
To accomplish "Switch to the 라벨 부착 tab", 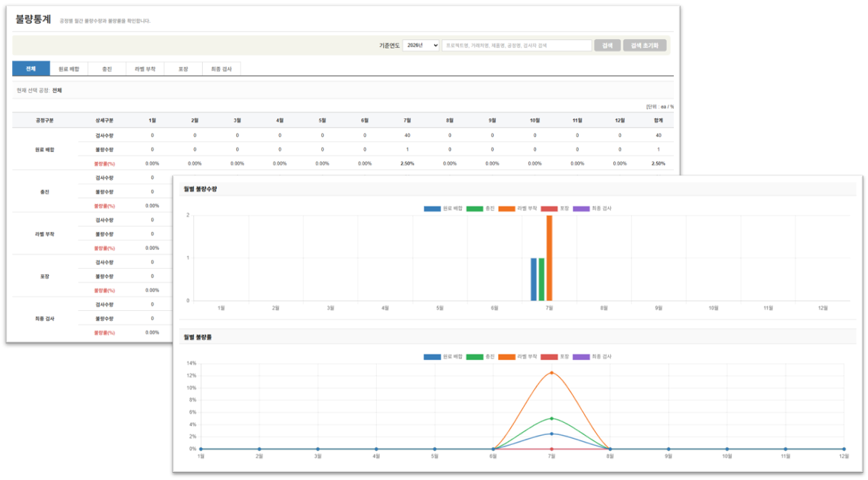I will pyautogui.click(x=145, y=69).
